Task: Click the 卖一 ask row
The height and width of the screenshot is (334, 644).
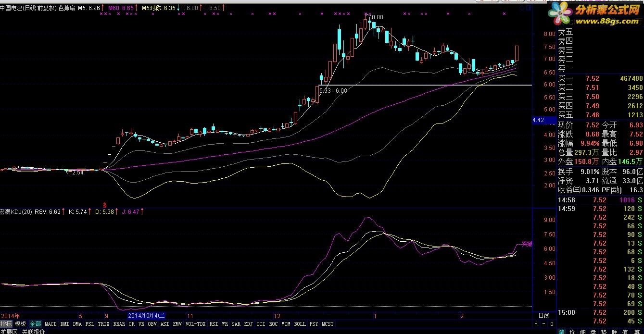Action: click(600, 68)
